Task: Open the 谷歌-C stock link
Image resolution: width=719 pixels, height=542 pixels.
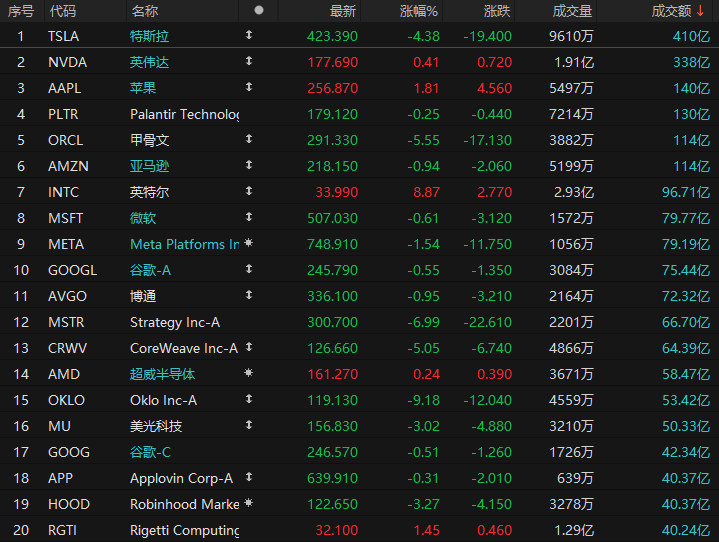Action: coord(150,452)
